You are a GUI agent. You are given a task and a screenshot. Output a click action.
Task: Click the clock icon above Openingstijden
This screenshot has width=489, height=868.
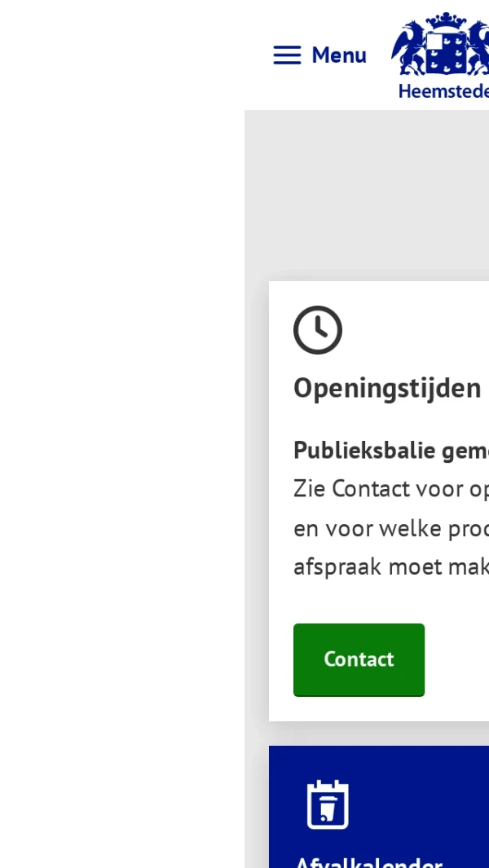318,330
